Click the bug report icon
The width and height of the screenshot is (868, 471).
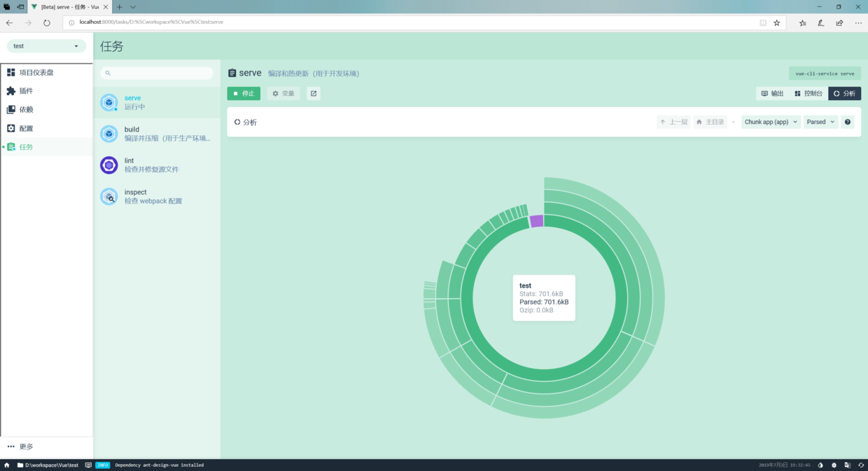(834, 465)
